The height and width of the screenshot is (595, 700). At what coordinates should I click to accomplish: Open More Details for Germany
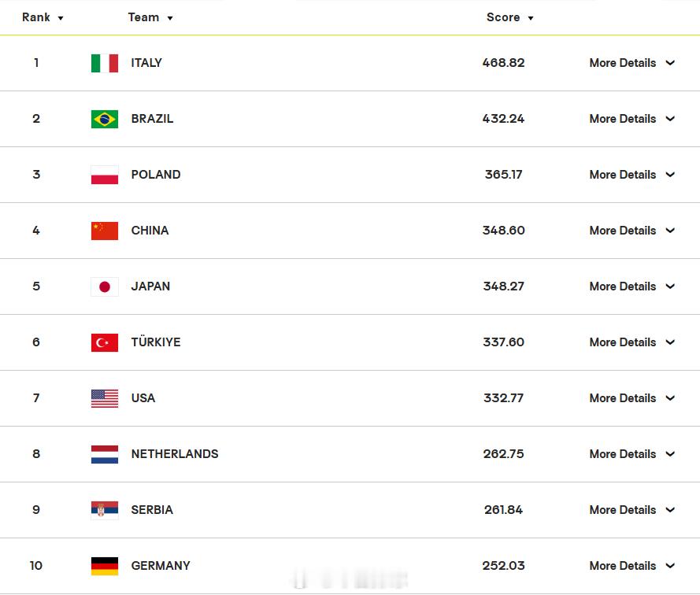pos(631,566)
